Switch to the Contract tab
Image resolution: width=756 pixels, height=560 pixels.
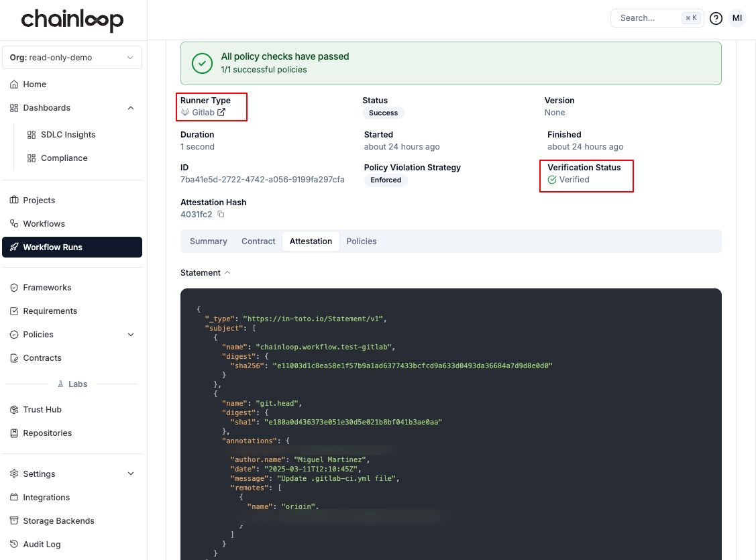(258, 241)
